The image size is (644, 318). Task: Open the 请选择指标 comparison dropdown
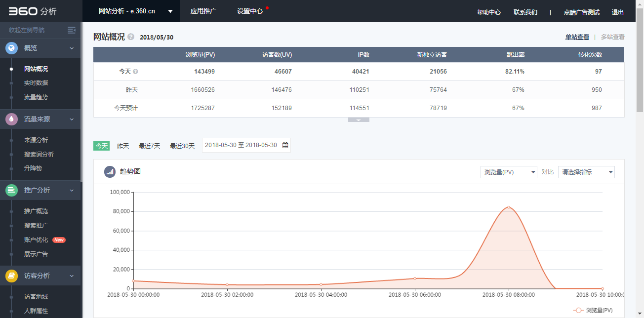[x=586, y=172]
